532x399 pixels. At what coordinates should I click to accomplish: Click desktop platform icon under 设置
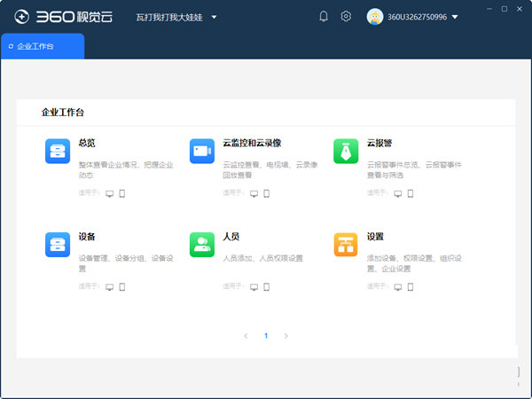(x=397, y=287)
